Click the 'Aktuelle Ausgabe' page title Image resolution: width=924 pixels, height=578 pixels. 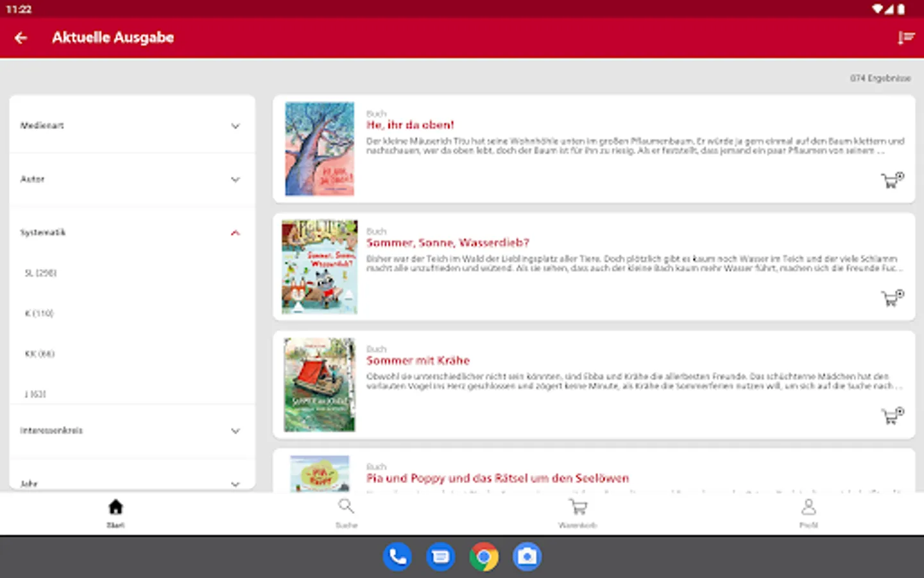[x=113, y=37]
